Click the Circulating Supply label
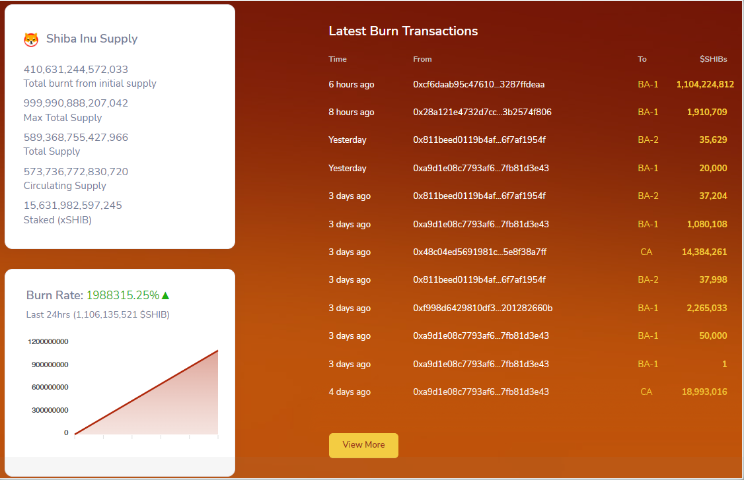The image size is (744, 480). point(65,185)
